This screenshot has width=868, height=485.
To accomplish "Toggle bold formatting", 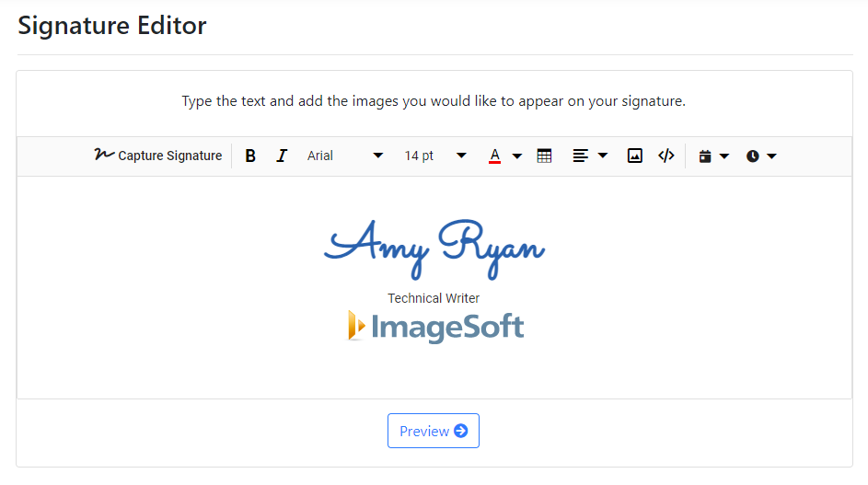I will tap(250, 156).
